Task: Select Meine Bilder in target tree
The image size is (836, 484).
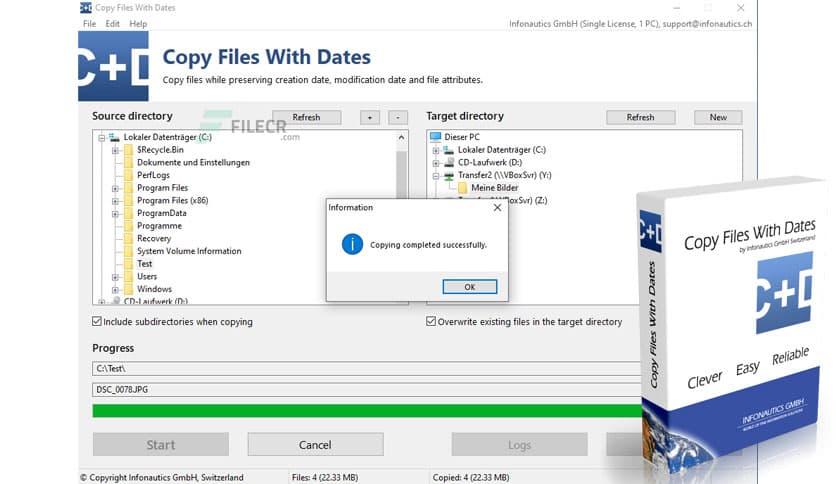Action: (x=495, y=188)
